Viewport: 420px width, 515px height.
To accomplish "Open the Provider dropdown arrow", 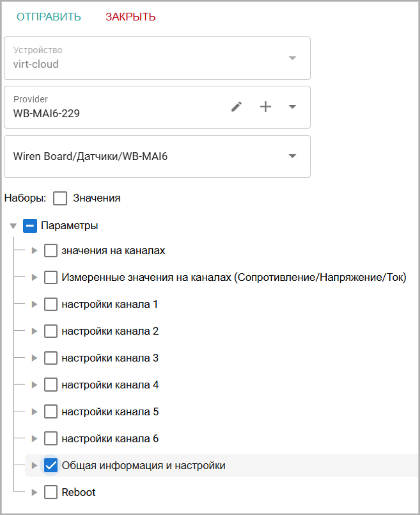I will [293, 107].
